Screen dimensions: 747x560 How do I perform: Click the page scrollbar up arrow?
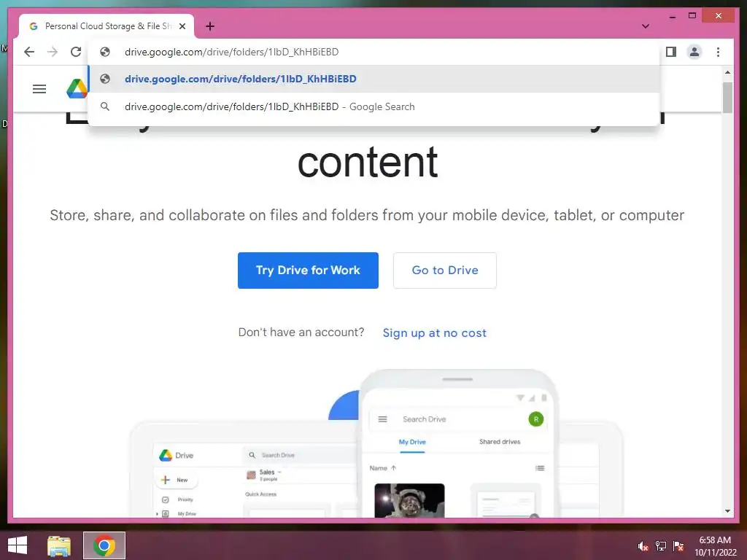727,72
